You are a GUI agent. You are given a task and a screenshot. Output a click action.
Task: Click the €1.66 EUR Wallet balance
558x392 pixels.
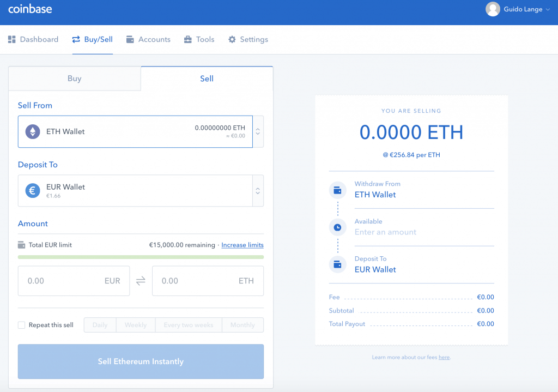pos(53,196)
